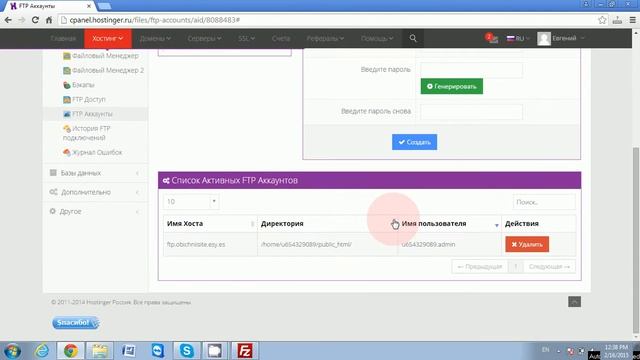This screenshot has width=640, height=360.
Task: Expand Базы данных section
Action: [x=95, y=173]
